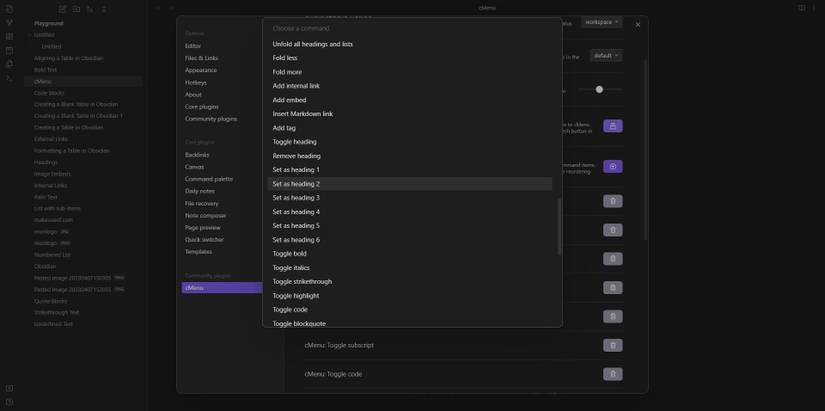Screen dimensions: 825x411
Task: Close the settings dialog with the X
Action: [638, 25]
